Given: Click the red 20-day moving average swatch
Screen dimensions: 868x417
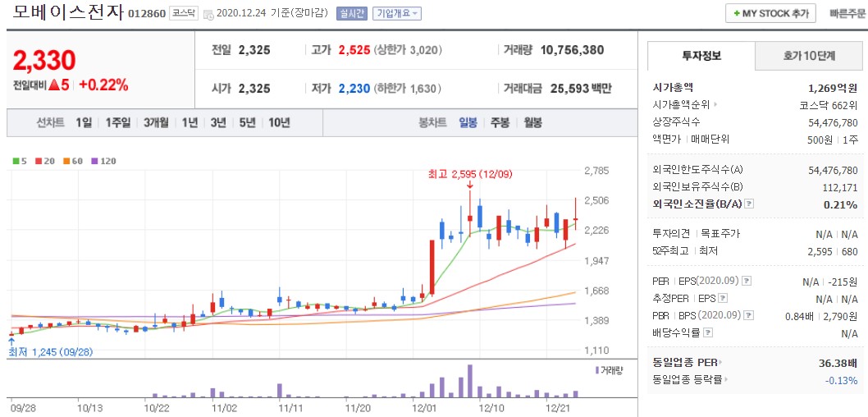Looking at the screenshot, I should (39, 161).
